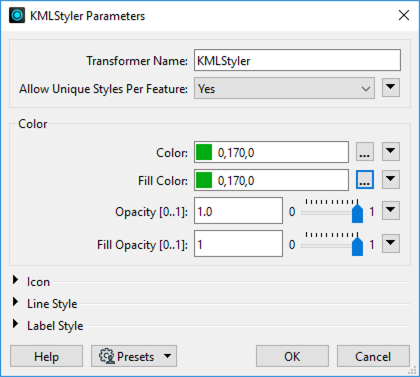Open the Presets menu button
Image resolution: width=420 pixels, height=377 pixels.
pos(134,356)
